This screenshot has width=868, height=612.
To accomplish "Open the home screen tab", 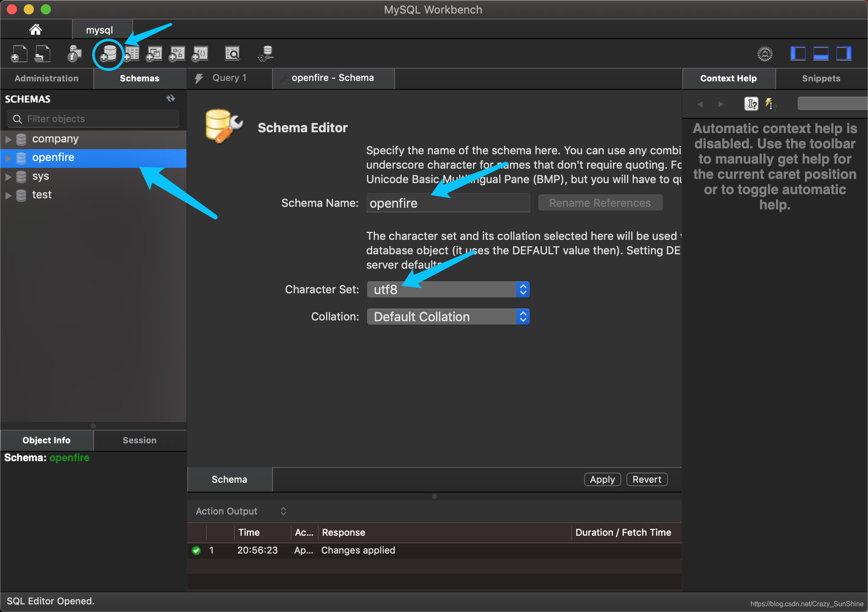I will (36, 30).
